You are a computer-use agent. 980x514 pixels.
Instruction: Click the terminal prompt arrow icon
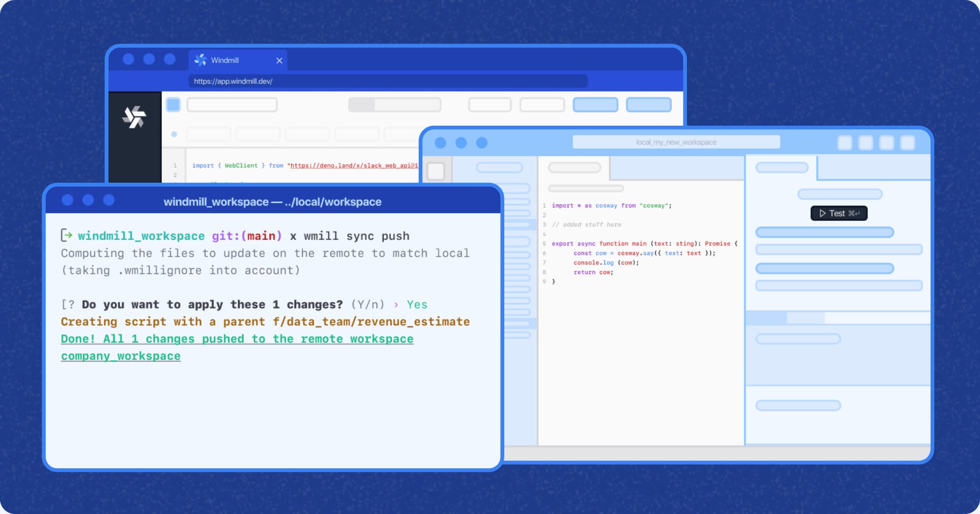pos(67,235)
